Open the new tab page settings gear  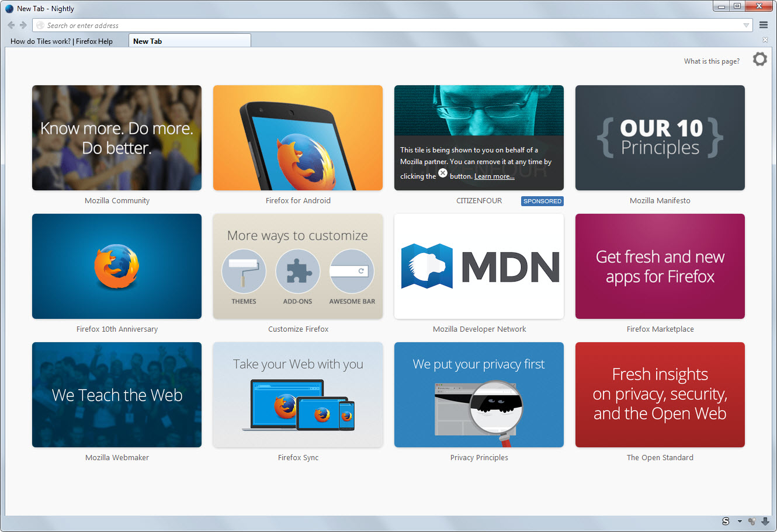[x=759, y=59]
